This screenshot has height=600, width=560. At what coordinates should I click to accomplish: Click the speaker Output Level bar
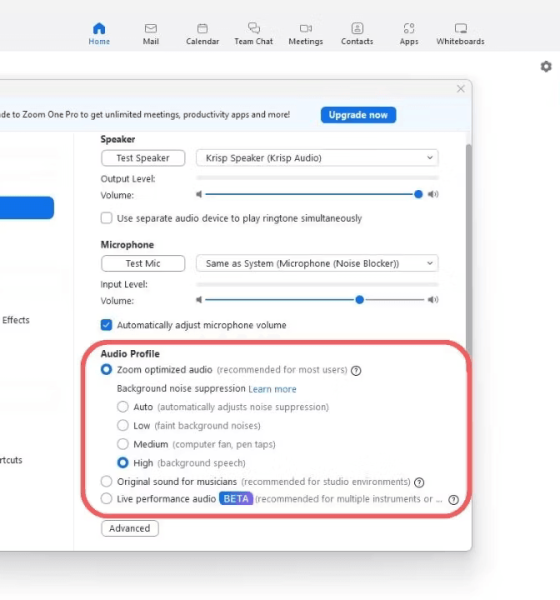317,178
